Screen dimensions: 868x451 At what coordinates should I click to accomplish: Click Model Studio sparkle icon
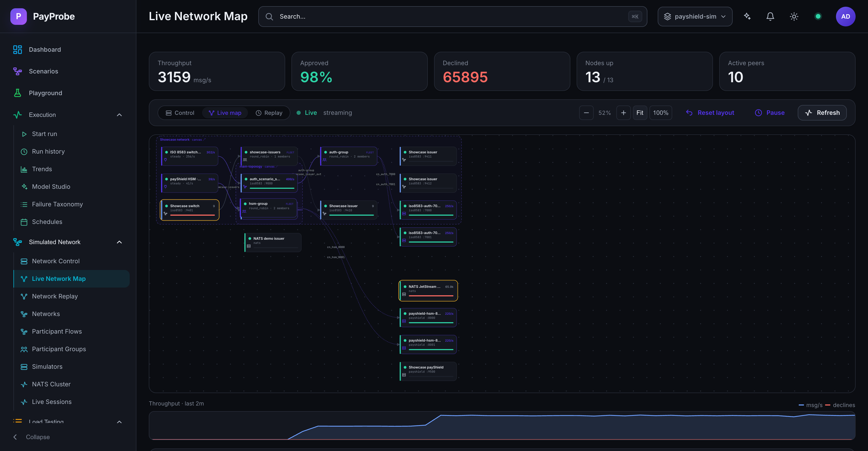[24, 186]
